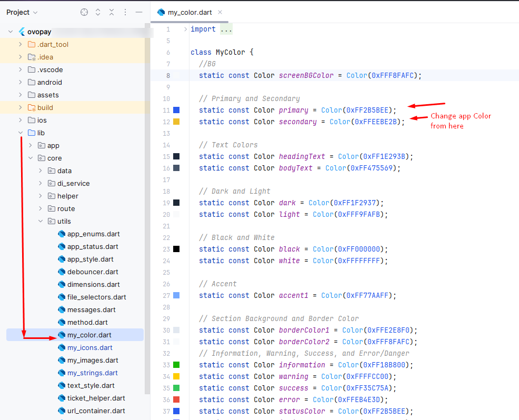Expand the route folder
This screenshot has width=519, height=420.
[x=41, y=208]
